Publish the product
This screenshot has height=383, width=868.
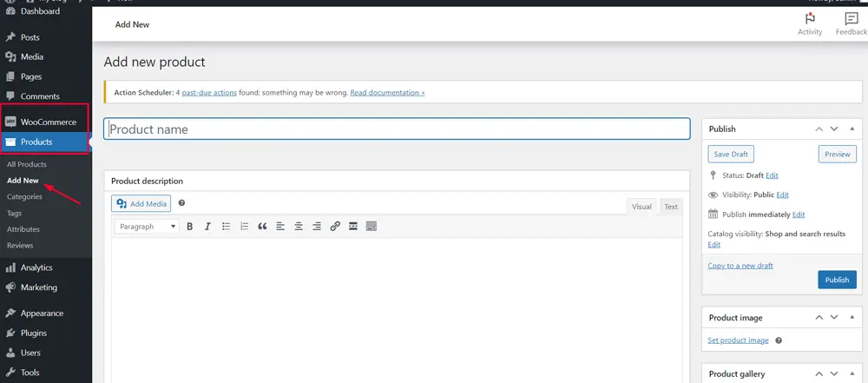[837, 280]
